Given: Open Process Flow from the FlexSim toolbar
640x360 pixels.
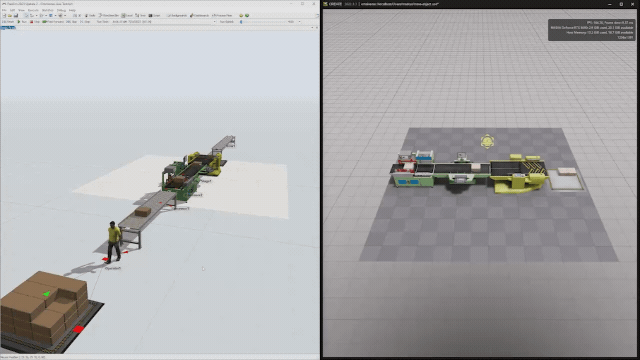Looking at the screenshot, I should point(222,16).
